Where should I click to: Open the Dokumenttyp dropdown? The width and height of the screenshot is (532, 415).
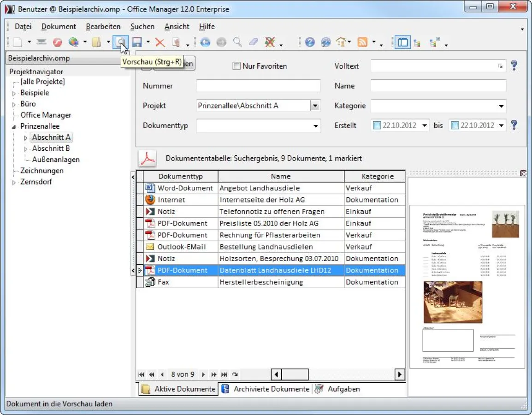pyautogui.click(x=315, y=125)
